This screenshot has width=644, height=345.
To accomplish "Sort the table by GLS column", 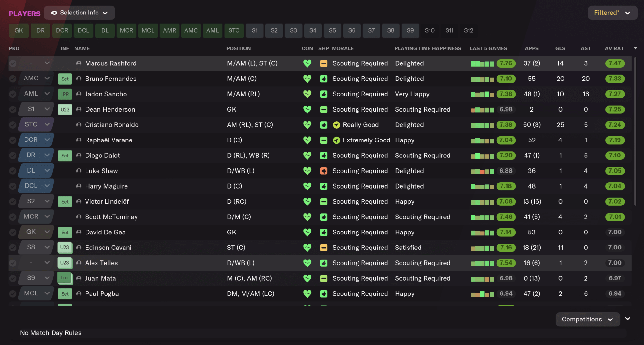I will pyautogui.click(x=560, y=48).
